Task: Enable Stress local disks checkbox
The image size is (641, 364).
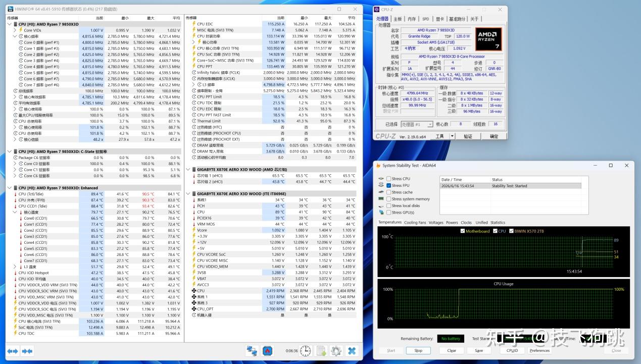Action: click(x=389, y=205)
